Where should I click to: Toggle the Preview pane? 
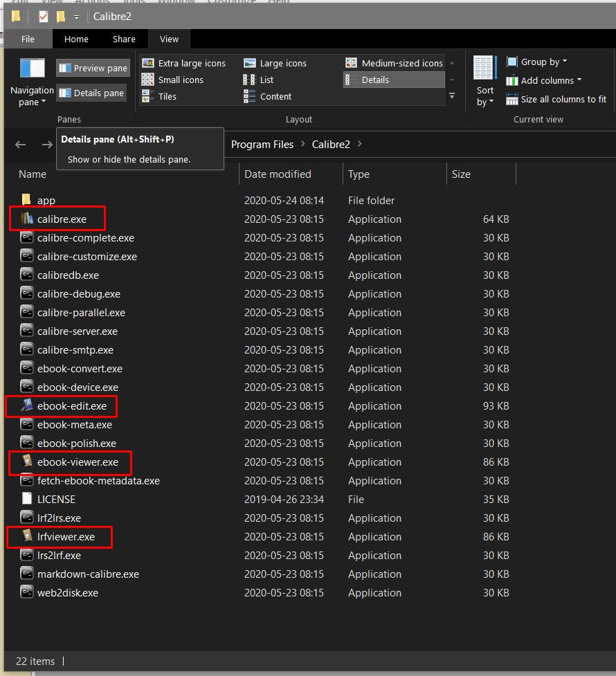tap(93, 68)
